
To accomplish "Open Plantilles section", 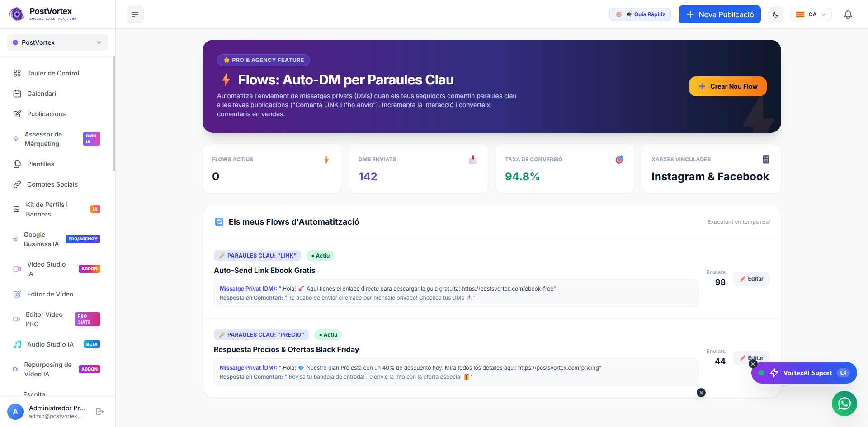I will coord(57,164).
